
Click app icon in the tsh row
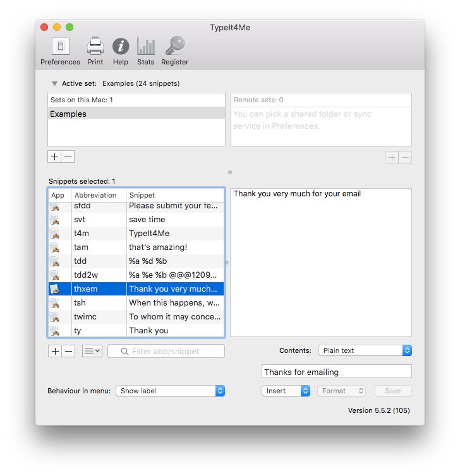click(x=55, y=303)
